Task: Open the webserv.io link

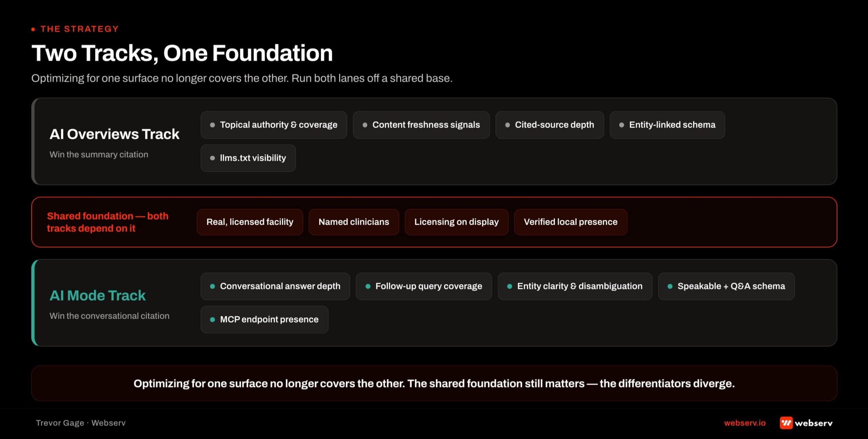Action: 745,423
